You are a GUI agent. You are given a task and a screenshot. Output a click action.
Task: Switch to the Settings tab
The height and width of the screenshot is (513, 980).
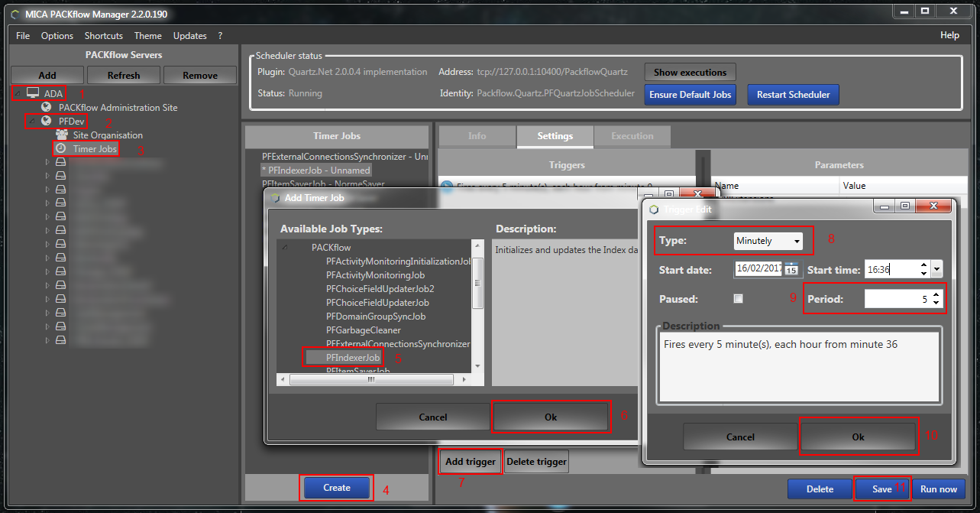coord(555,136)
